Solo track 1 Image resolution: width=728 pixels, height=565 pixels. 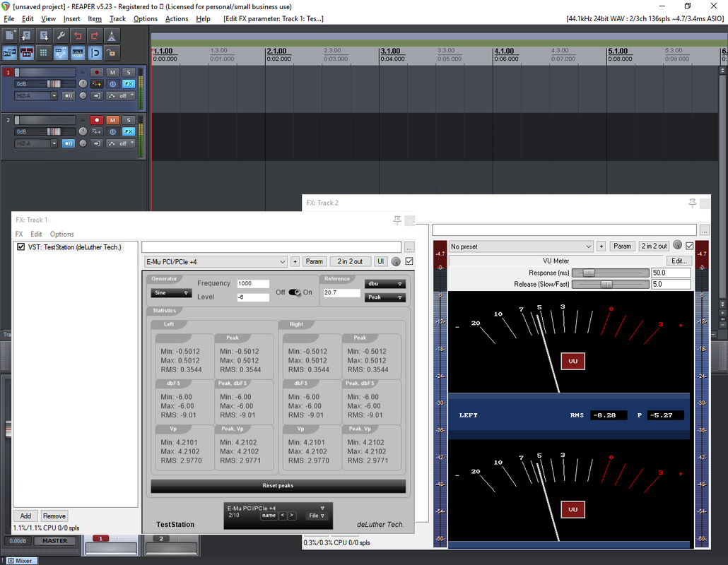pyautogui.click(x=129, y=72)
